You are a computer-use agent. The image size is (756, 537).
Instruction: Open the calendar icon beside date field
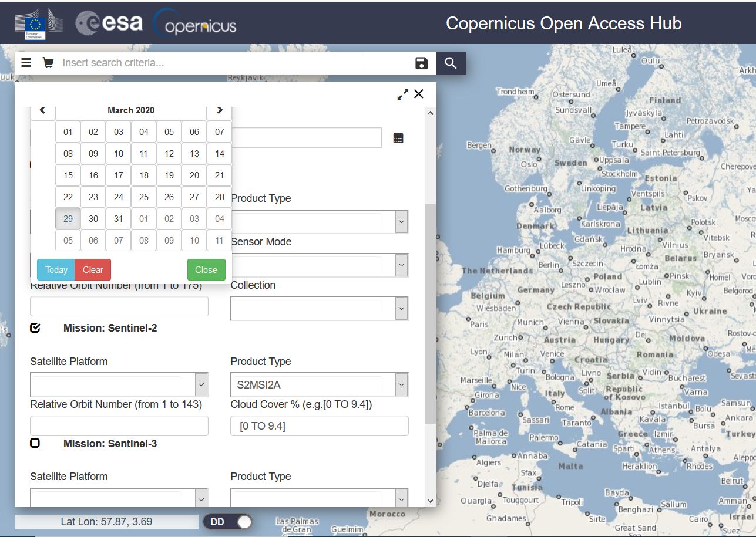coord(398,139)
